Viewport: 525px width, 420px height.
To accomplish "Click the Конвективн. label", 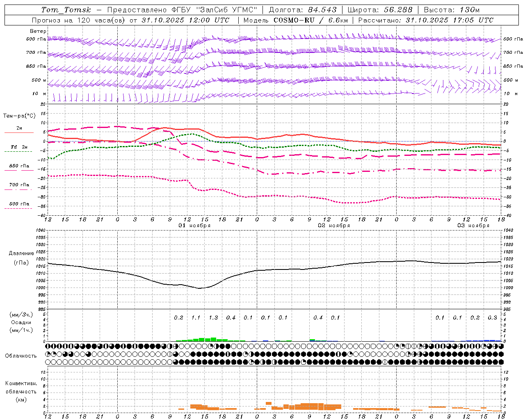I will [21, 383].
